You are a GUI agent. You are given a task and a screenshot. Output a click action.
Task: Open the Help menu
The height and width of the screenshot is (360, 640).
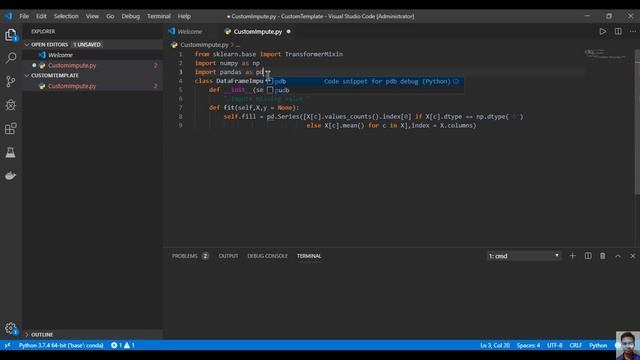[x=184, y=16]
